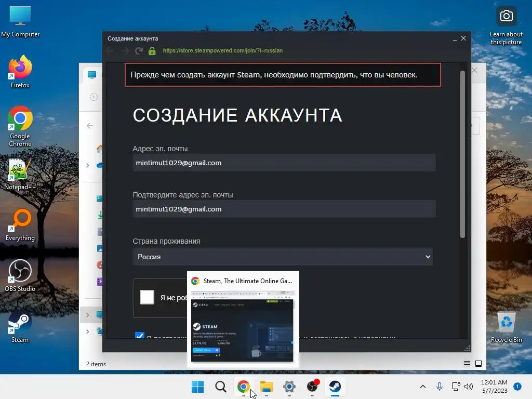Expand the This PC tree node in Explorer

point(87,315)
